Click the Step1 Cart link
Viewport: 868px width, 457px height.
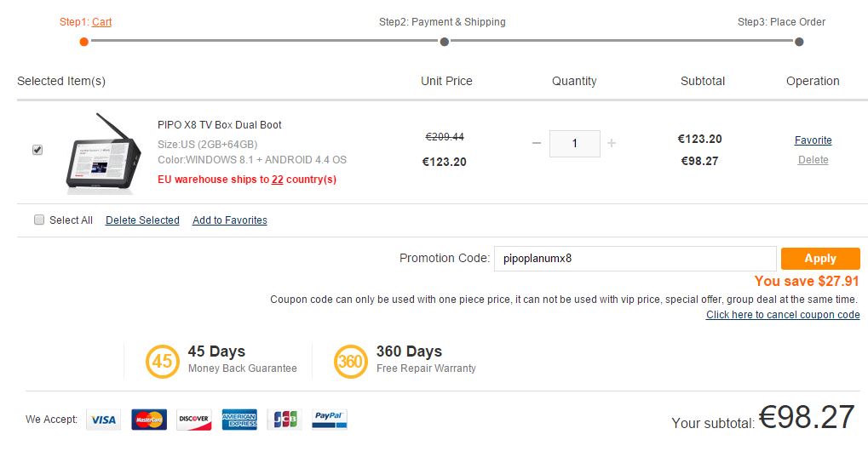101,22
